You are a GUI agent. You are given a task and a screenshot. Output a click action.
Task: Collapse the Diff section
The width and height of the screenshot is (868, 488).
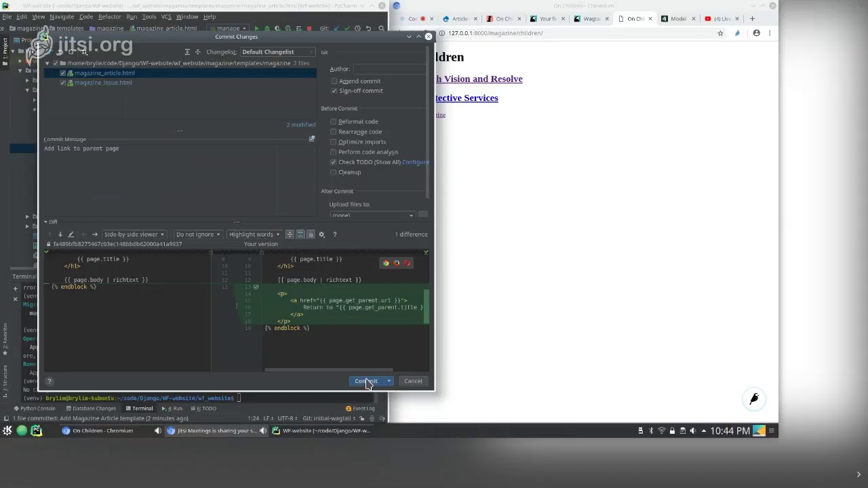click(46, 222)
